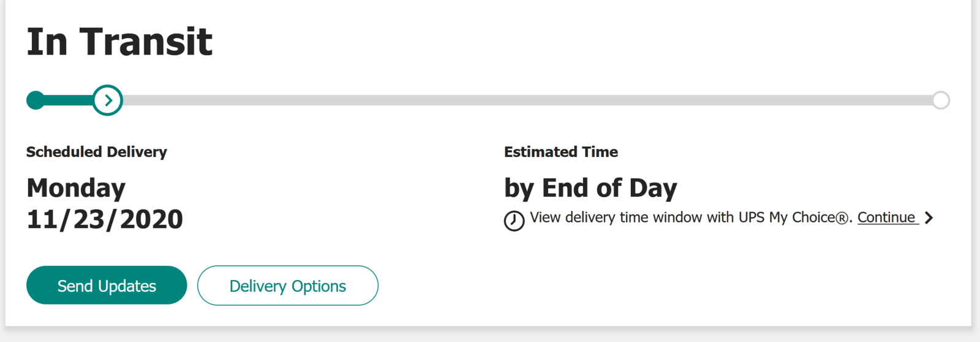This screenshot has width=980, height=342.
Task: Click the clock icon beside delivery window text
Action: pos(514,221)
